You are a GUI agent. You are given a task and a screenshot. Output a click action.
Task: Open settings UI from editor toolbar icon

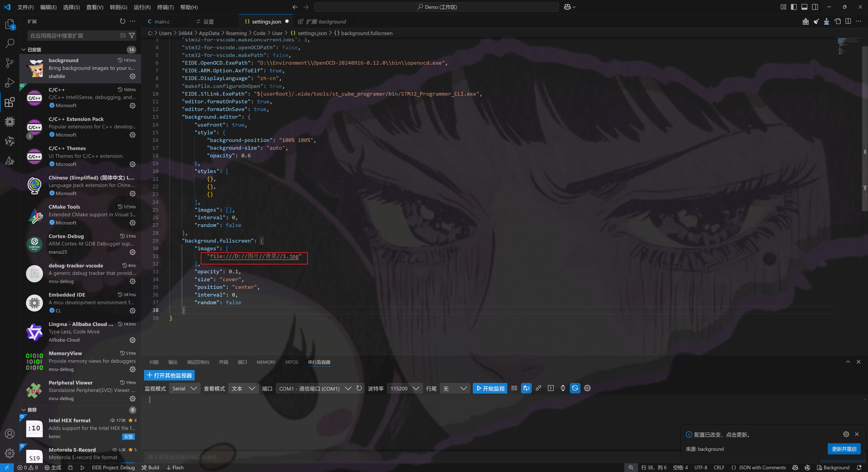tap(837, 21)
